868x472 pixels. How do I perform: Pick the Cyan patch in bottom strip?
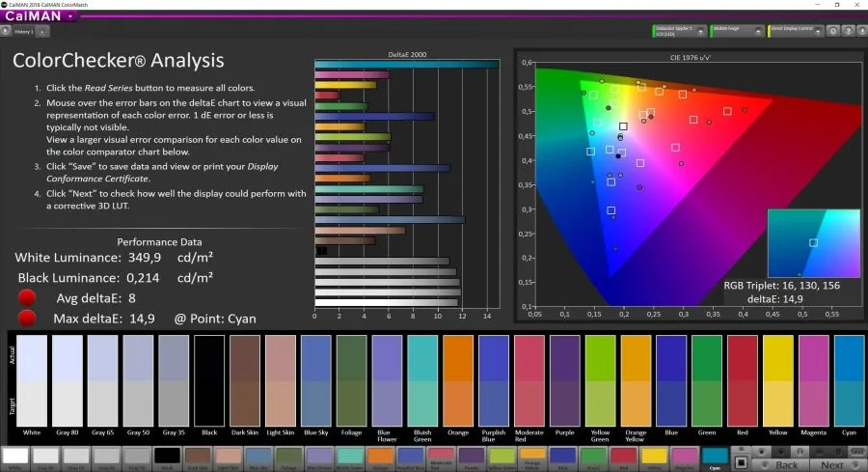[715, 457]
